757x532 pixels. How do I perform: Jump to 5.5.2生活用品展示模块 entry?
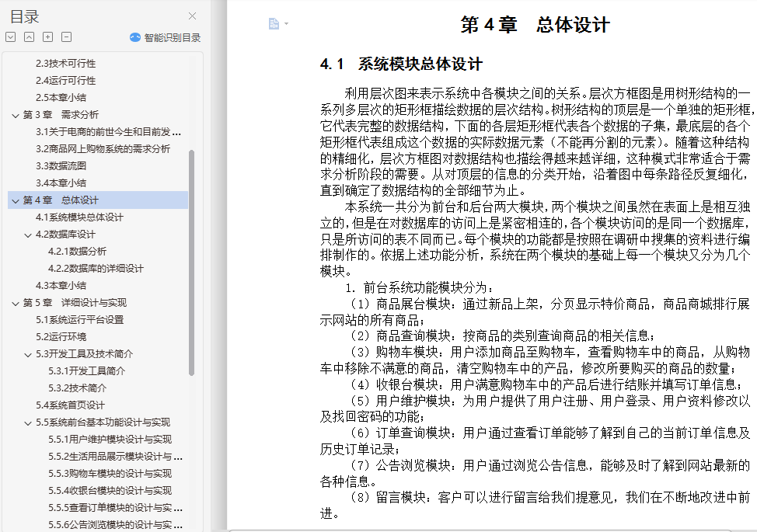[x=115, y=456]
